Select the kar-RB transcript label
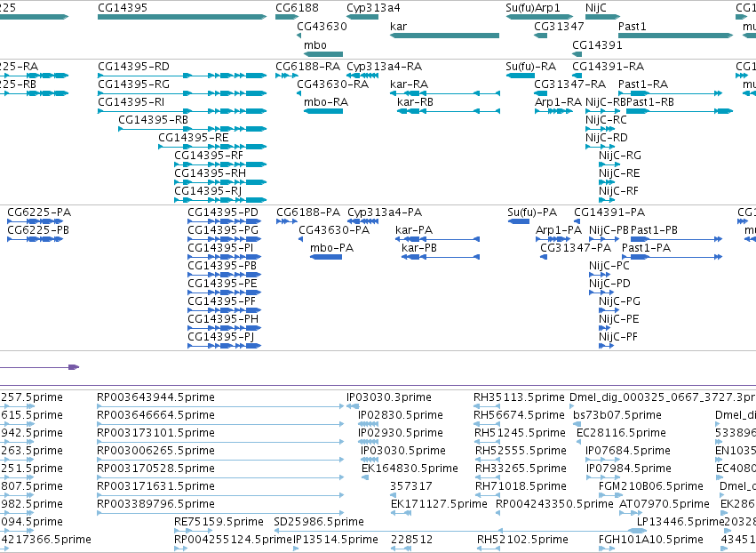 click(415, 102)
